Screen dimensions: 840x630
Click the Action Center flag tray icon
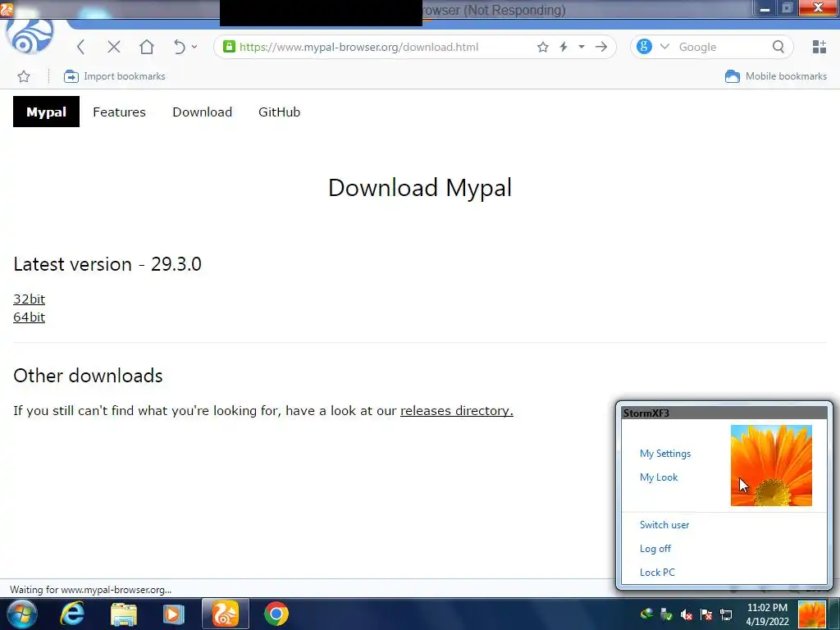[x=706, y=614]
